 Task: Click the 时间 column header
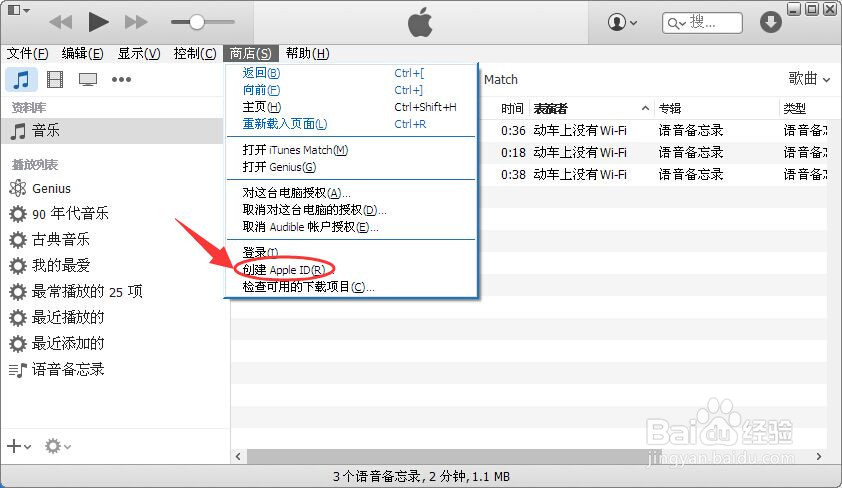pos(512,108)
